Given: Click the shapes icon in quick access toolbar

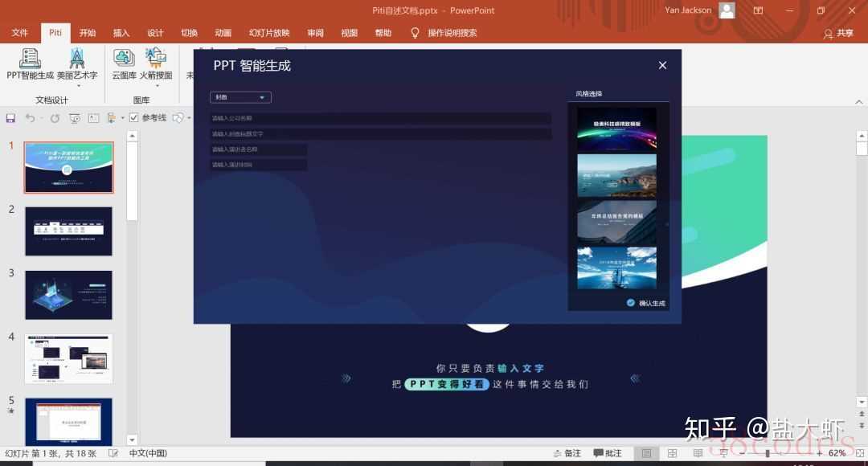Looking at the screenshot, I should (178, 118).
